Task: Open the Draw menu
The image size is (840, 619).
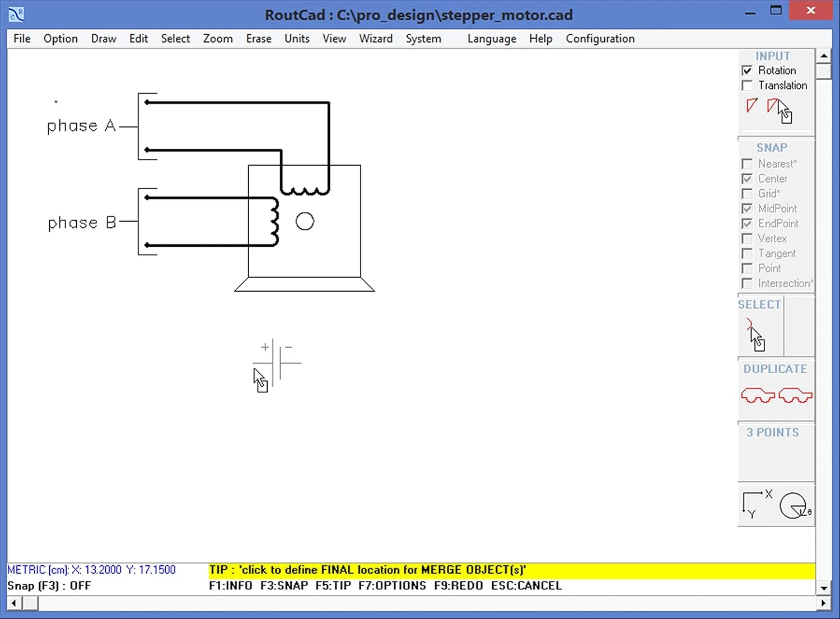Action: point(103,39)
